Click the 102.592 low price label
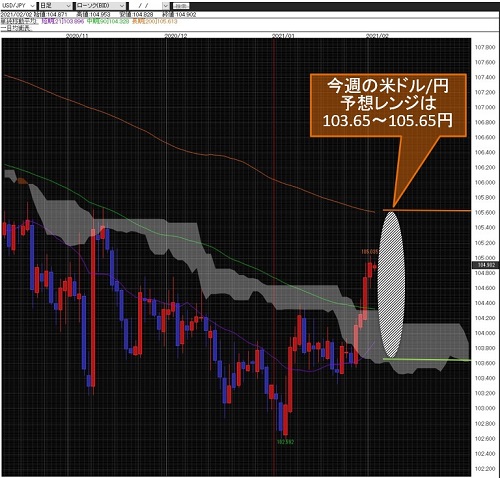This screenshot has height=478, width=500. [x=286, y=442]
